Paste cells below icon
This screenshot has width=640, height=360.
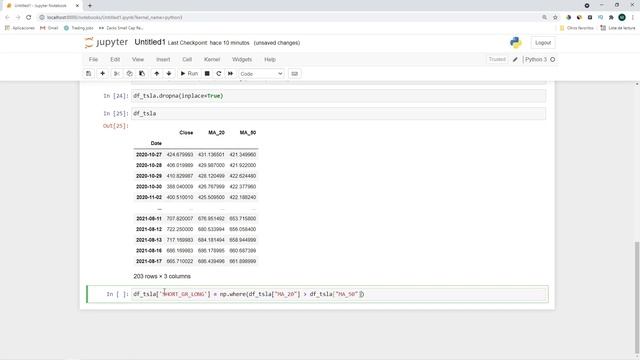coord(142,73)
